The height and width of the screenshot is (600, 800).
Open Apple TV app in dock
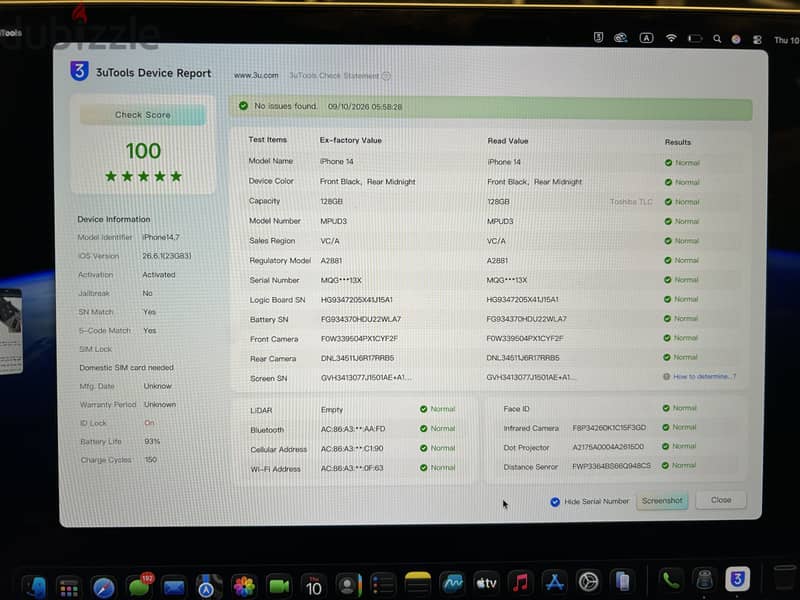[x=486, y=583]
